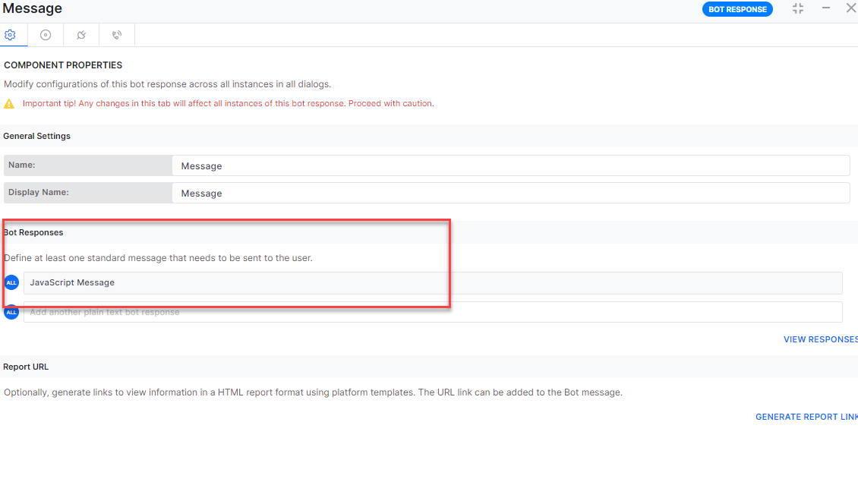The height and width of the screenshot is (504, 858).
Task: Click the 'Add another plain text bot response' field
Action: coord(433,312)
